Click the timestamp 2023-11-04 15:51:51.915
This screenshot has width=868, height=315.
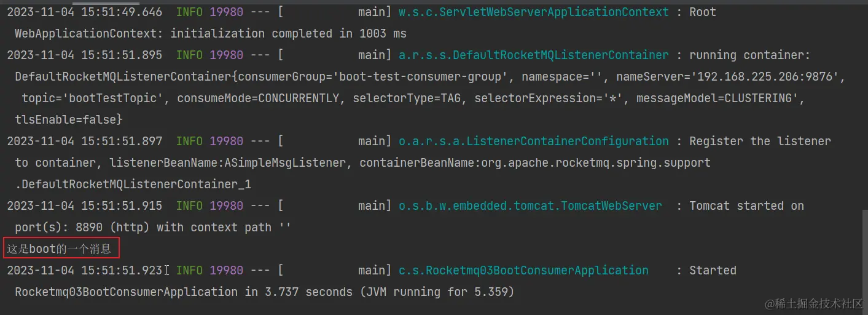click(85, 205)
